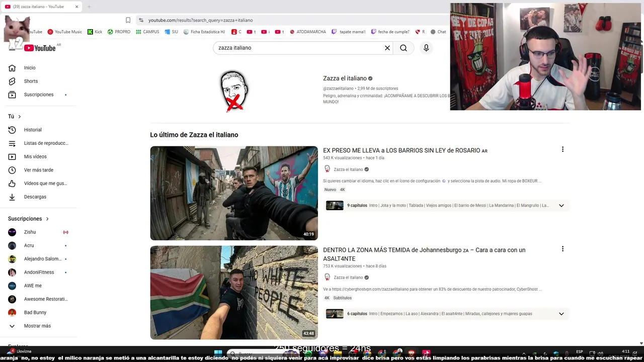Image resolution: width=644 pixels, height=362 pixels.
Task: Bookmark this page in the address bar
Action: point(128,20)
